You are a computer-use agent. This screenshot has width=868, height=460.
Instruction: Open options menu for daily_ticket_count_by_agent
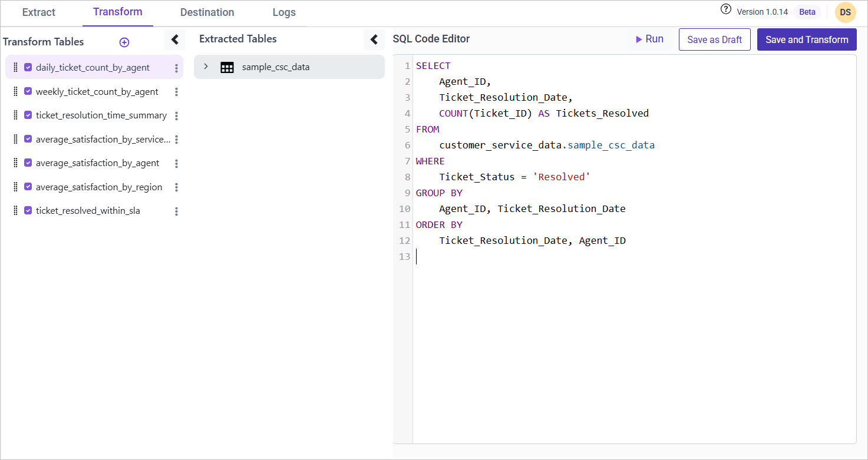176,68
